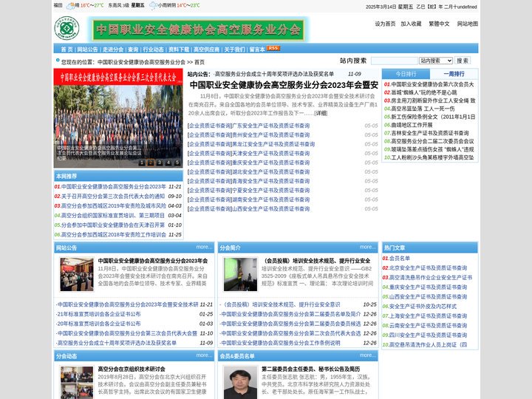Focus the site search text field

pos(395,61)
